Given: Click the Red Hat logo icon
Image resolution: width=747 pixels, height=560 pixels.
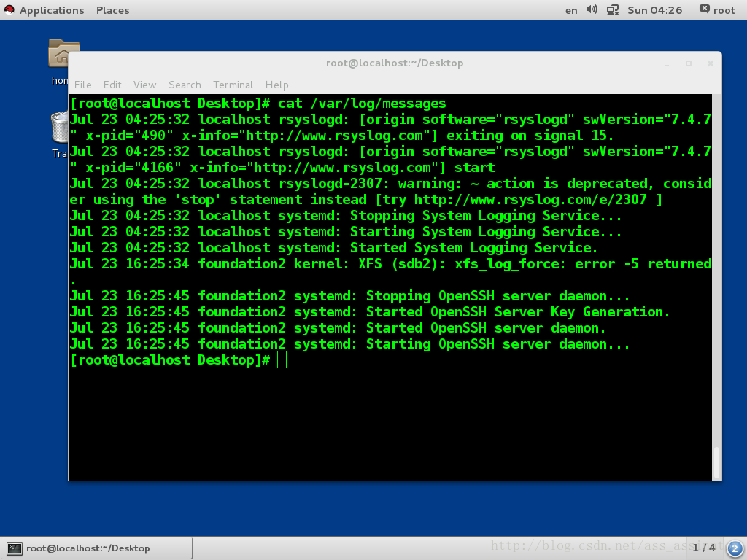Looking at the screenshot, I should pos(9,10).
